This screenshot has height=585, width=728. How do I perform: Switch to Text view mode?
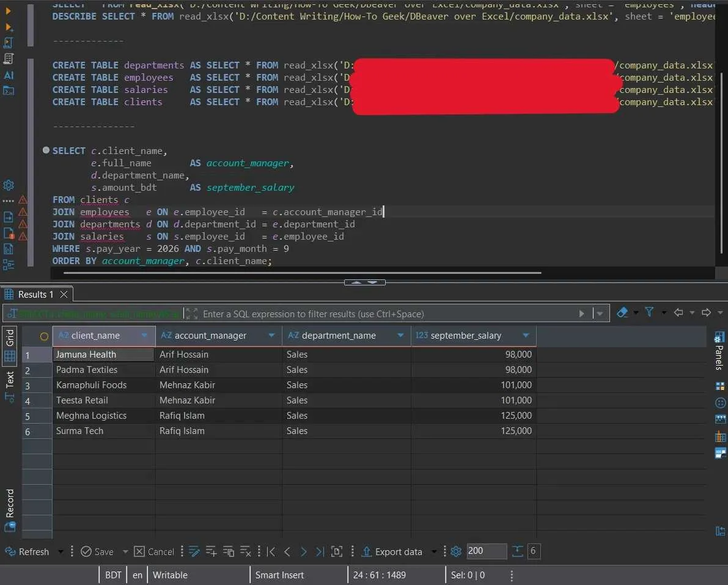coord(10,380)
